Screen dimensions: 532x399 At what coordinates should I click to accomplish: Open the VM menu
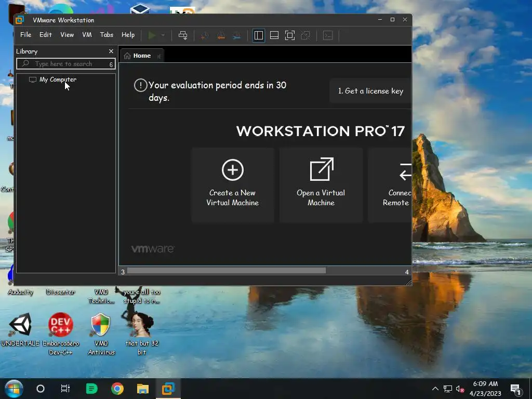[x=87, y=35]
